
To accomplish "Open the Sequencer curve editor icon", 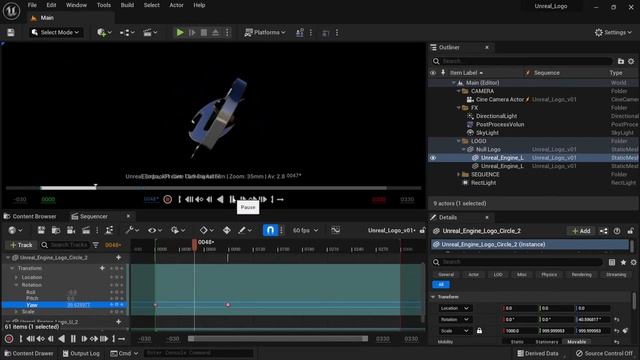I will pos(335,231).
